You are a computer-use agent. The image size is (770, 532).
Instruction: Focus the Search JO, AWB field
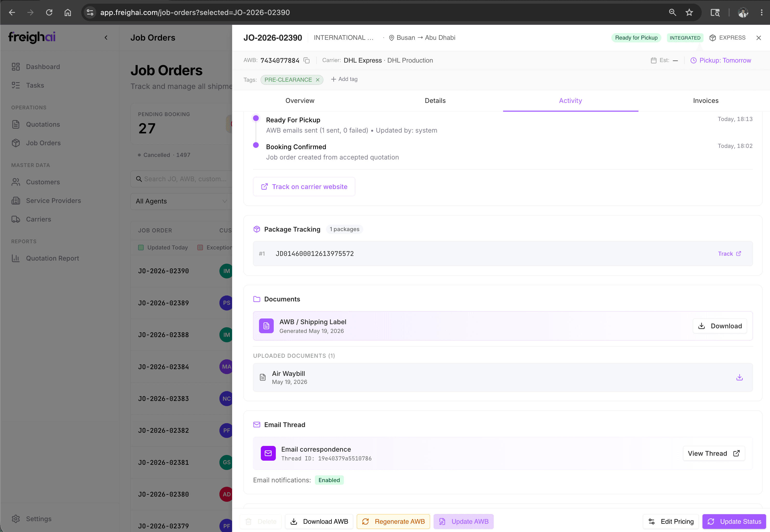[x=181, y=179]
